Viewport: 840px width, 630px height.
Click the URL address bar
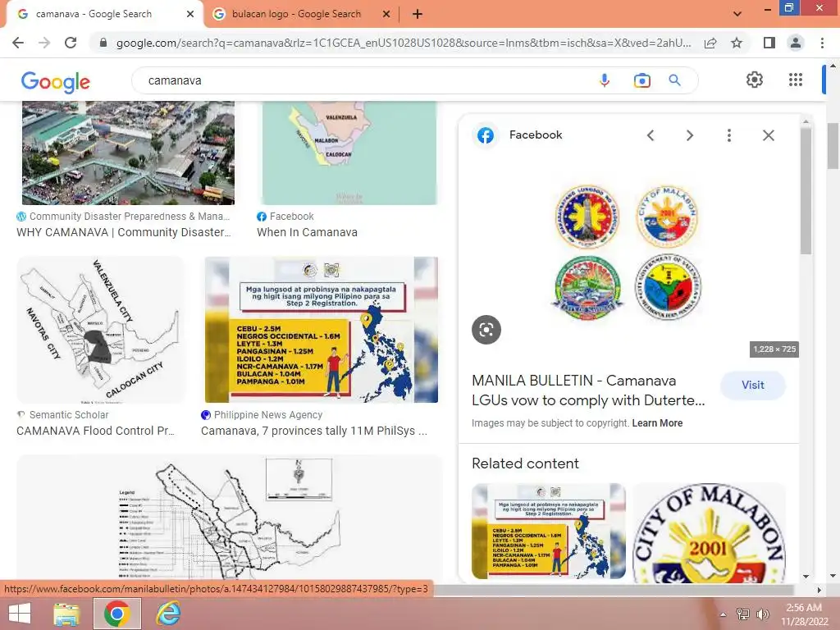[x=403, y=43]
